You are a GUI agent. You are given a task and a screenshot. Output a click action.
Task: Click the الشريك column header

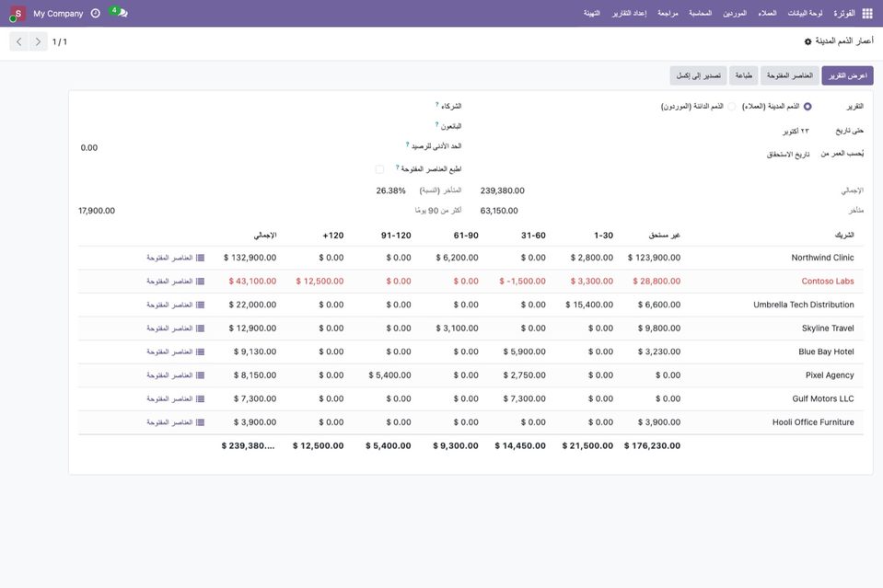[844, 236]
